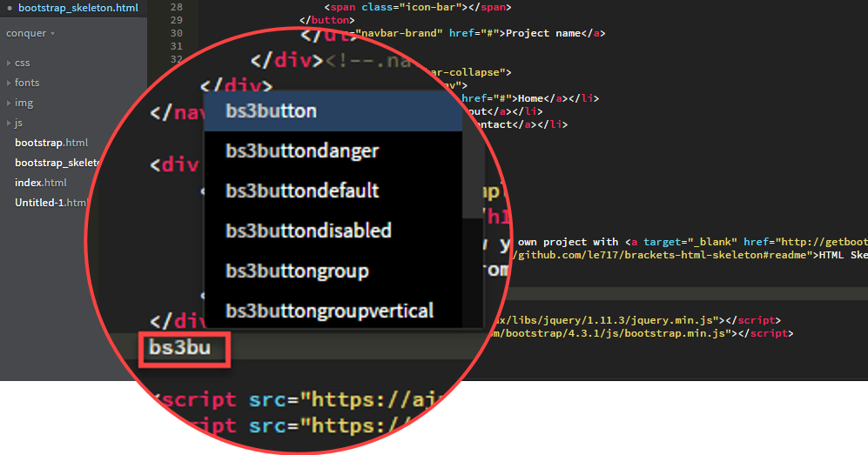Screen dimensions: 868x455
Task: Click the target="_blank" attribute in code
Action: [x=690, y=242]
